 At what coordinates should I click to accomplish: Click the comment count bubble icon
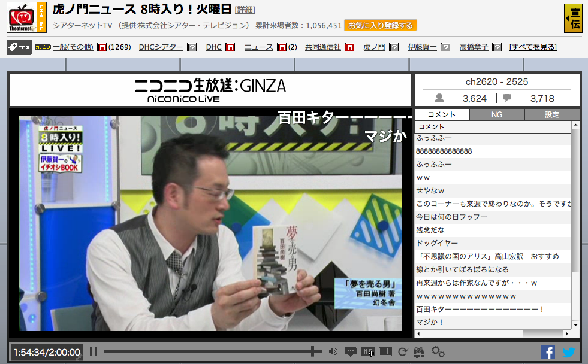pyautogui.click(x=507, y=98)
